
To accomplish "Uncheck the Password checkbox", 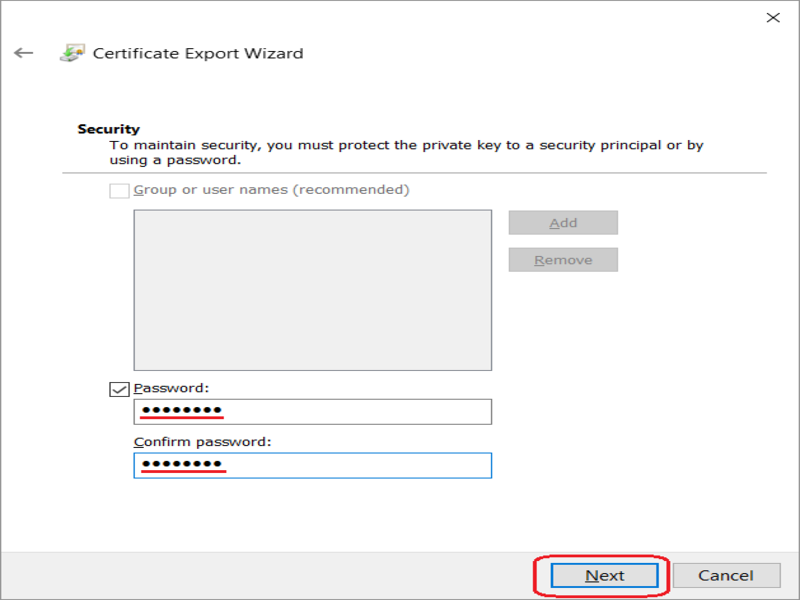I will click(119, 389).
